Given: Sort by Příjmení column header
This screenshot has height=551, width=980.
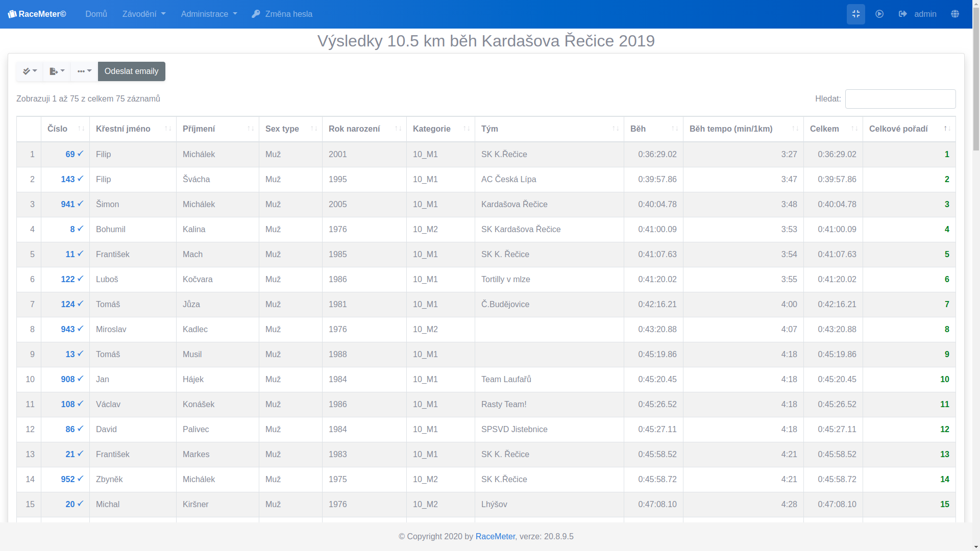Looking at the screenshot, I should 217,129.
